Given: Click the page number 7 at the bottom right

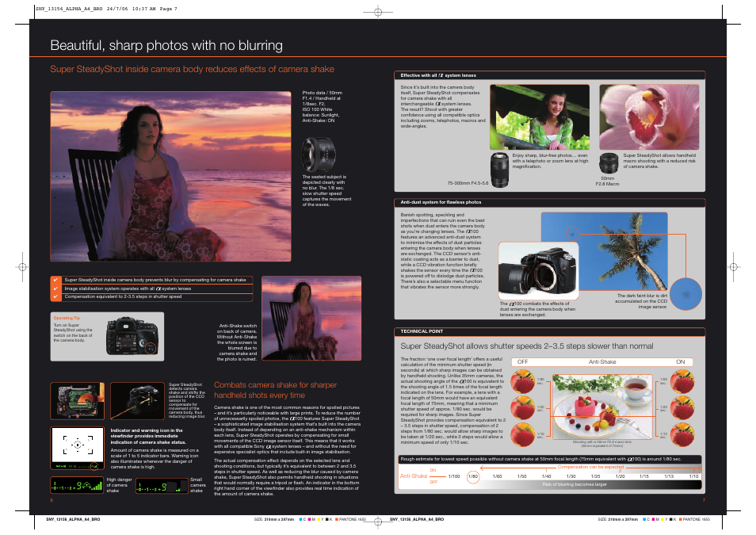Looking at the screenshot, I should click(x=704, y=500).
